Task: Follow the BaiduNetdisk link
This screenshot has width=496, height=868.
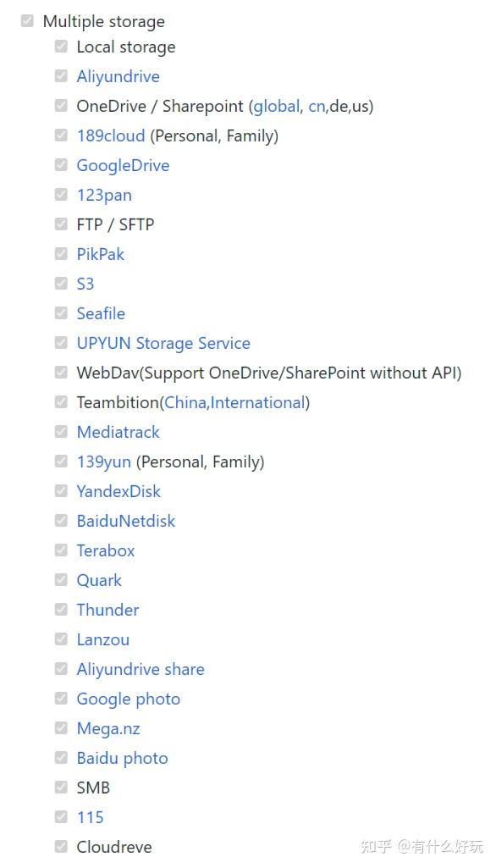Action: pyautogui.click(x=125, y=521)
